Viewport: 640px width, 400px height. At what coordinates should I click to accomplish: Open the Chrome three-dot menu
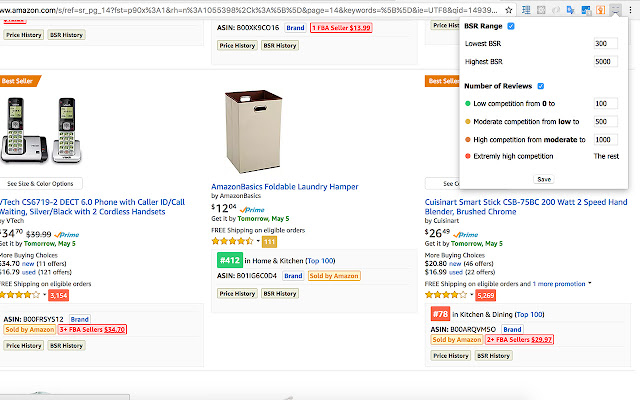coord(631,7)
